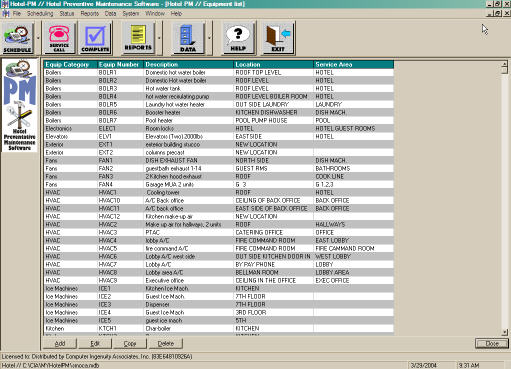This screenshot has height=369, width=511.
Task: Select the '3RD FLOOR' location cell
Action: [x=274, y=312]
